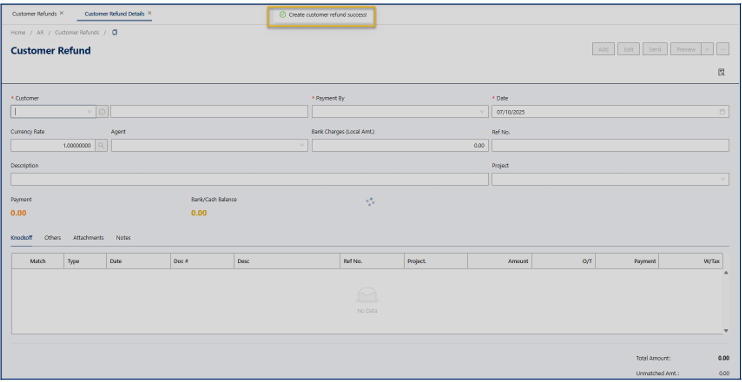Click the currency rate search icon
Image resolution: width=742 pixels, height=382 pixels.
click(x=101, y=146)
